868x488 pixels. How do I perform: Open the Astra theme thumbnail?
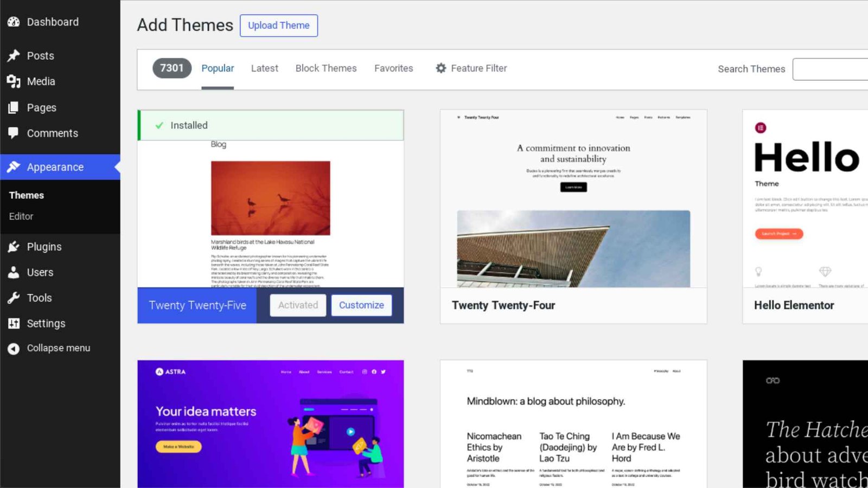coord(271,424)
